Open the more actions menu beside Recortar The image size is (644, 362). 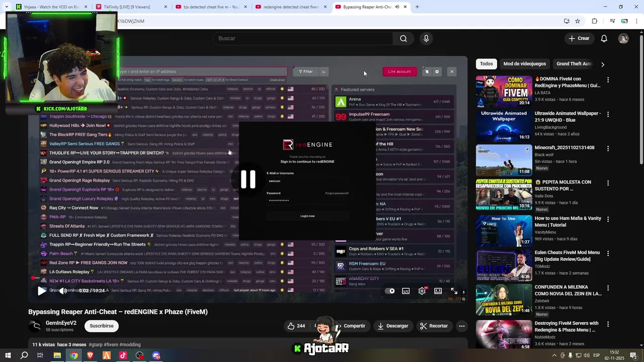pos(462,326)
